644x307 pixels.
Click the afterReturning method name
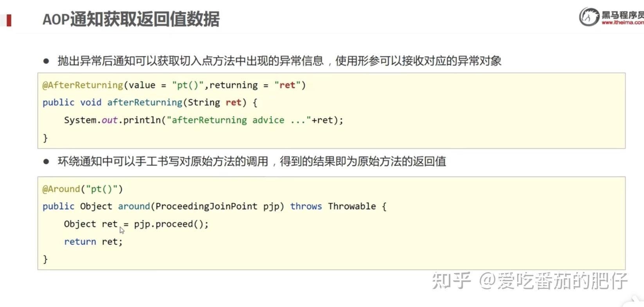(x=144, y=103)
